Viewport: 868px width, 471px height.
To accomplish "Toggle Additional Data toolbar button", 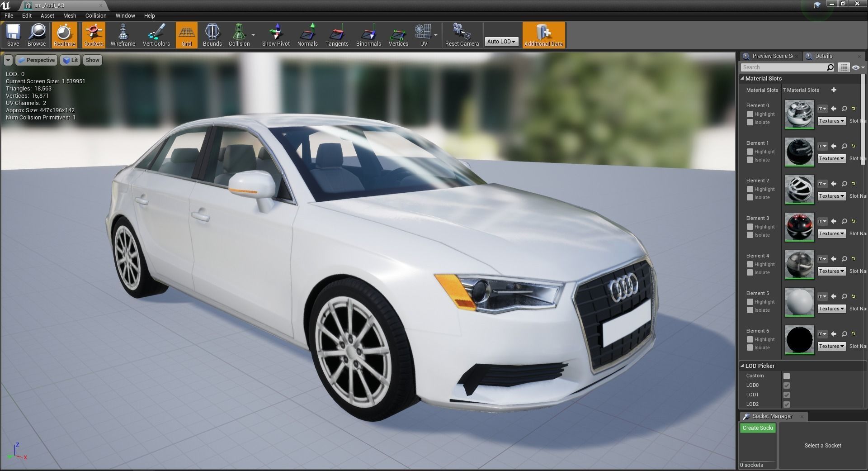I will click(x=543, y=35).
